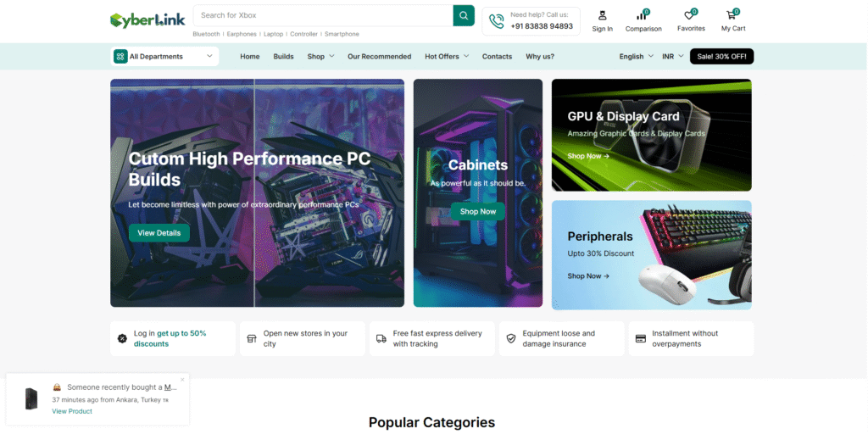Image resolution: width=868 pixels, height=434 pixels.
Task: Expand the Hot Offers menu
Action: pyautogui.click(x=446, y=57)
